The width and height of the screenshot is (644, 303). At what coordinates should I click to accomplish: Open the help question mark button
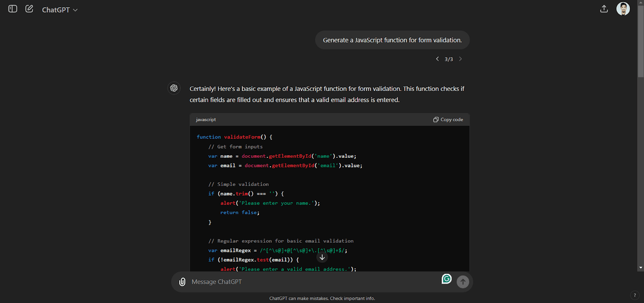tap(635, 295)
